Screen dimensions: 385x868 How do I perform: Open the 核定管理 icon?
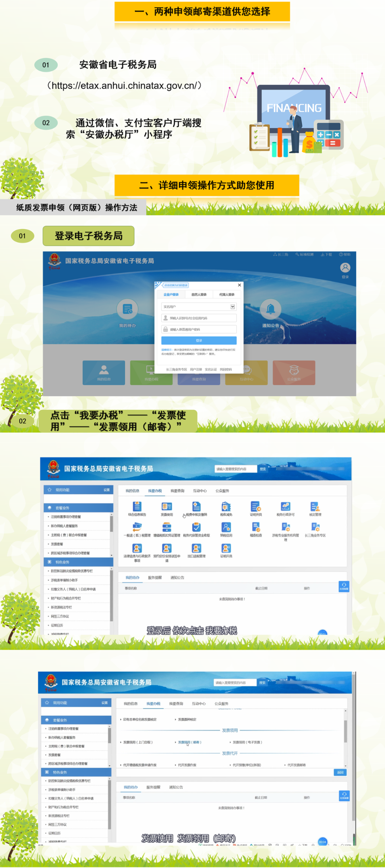pos(315,506)
